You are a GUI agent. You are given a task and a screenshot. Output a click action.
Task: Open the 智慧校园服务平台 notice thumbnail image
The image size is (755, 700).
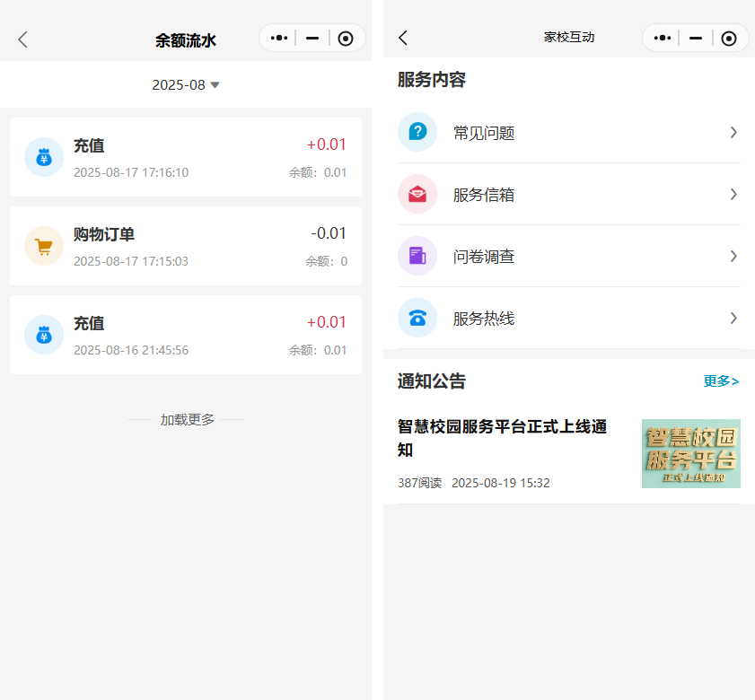(690, 453)
